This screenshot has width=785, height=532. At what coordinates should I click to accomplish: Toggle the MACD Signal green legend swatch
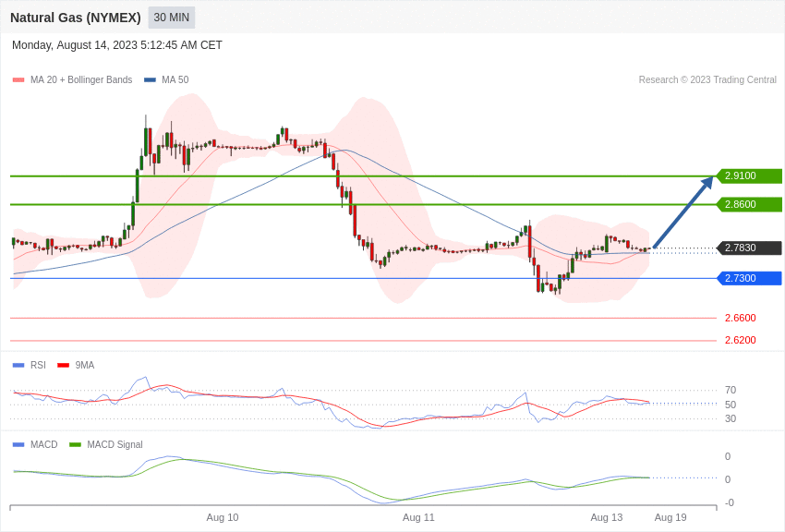click(x=75, y=444)
